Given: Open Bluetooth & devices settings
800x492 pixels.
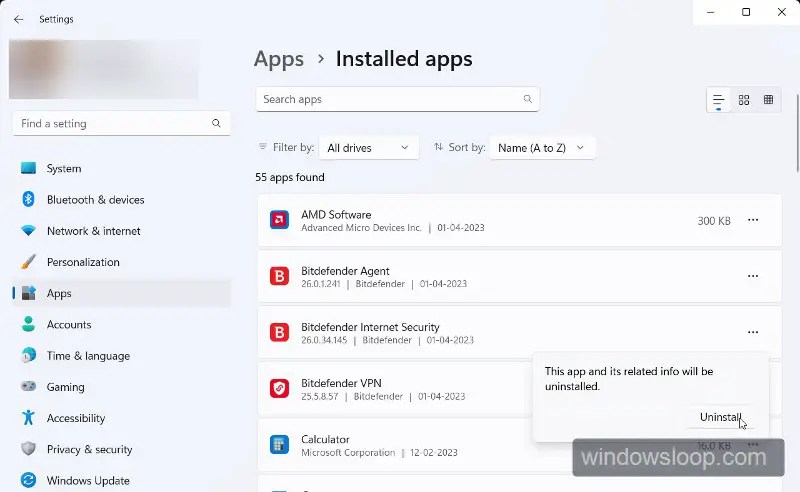Looking at the screenshot, I should pos(121,200).
